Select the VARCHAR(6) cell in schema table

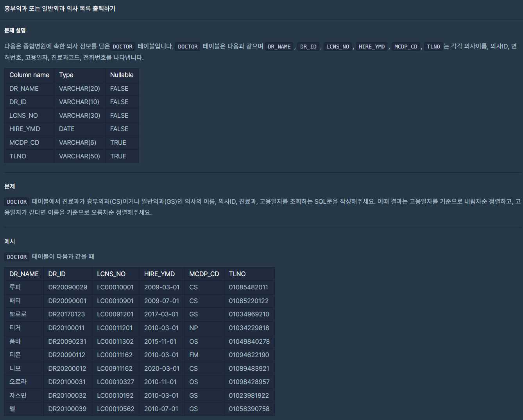[x=77, y=142]
